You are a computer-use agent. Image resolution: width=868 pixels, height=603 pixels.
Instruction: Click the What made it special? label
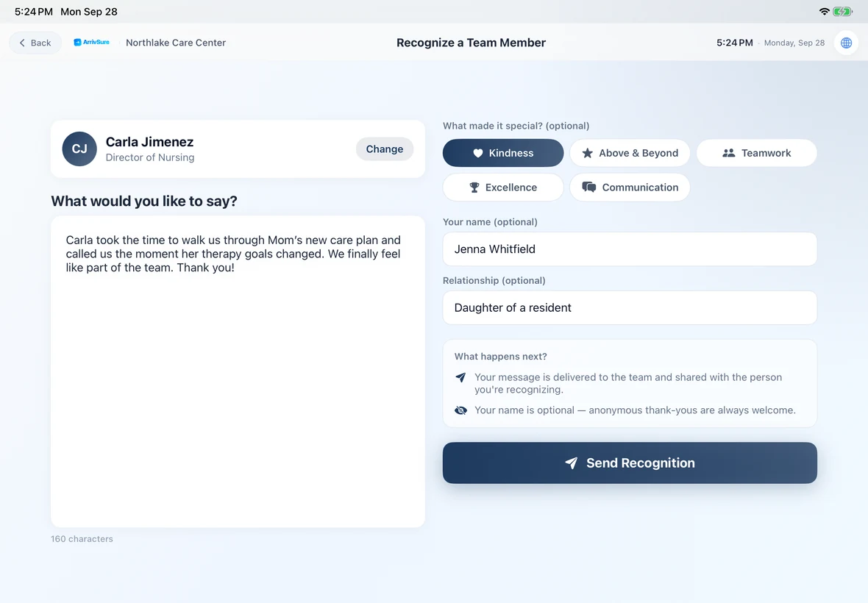pyautogui.click(x=516, y=126)
